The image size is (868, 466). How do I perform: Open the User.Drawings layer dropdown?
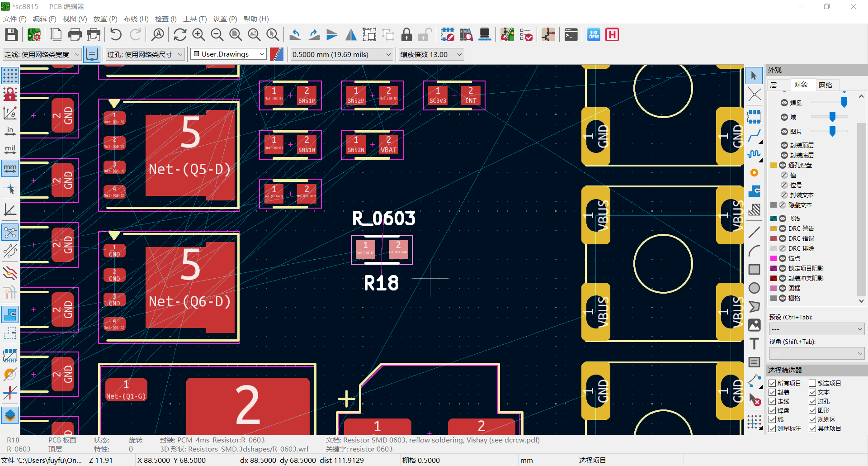[x=228, y=54]
